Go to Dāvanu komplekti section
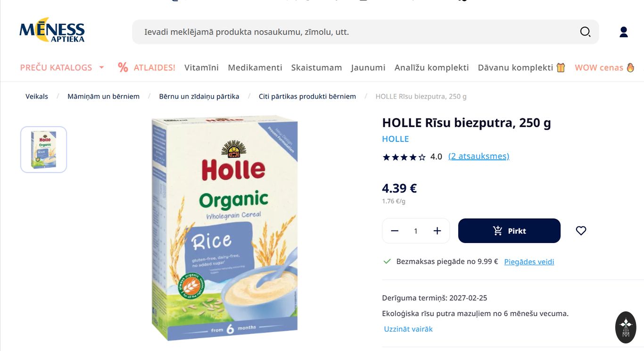 [521, 67]
